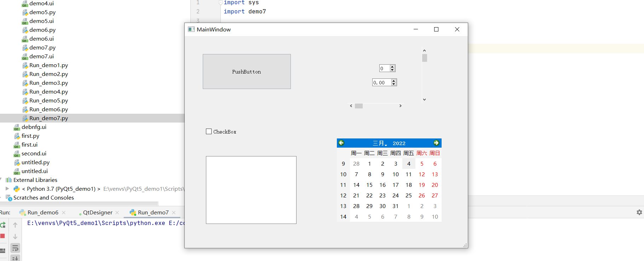Image resolution: width=644 pixels, height=261 pixels.
Task: Switch to Run_demo7 run tab
Action: tap(153, 212)
